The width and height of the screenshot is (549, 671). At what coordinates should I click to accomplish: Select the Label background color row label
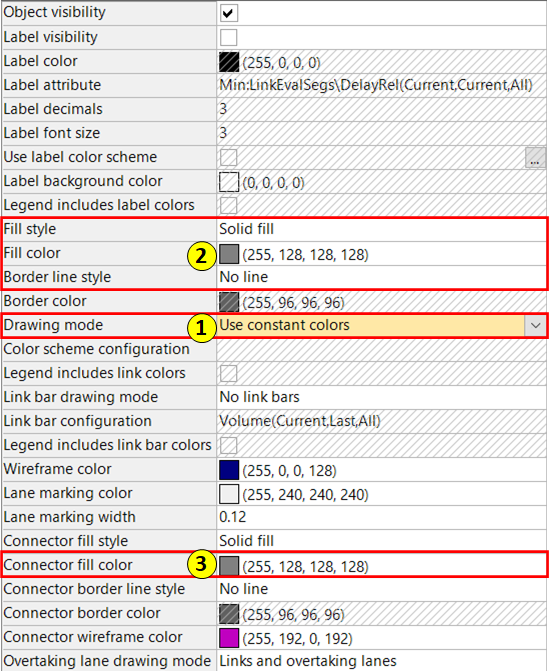[x=83, y=181]
